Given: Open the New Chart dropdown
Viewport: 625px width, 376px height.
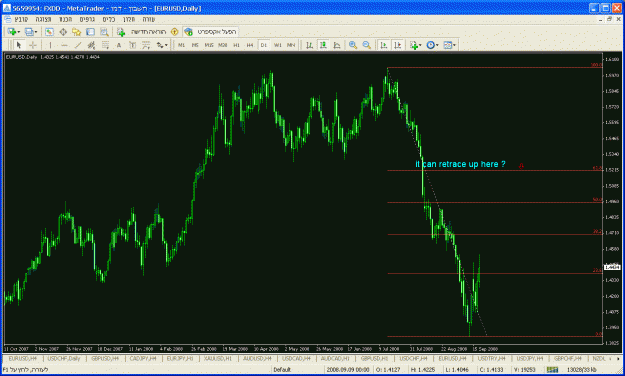Looking at the screenshot, I should tap(14, 31).
